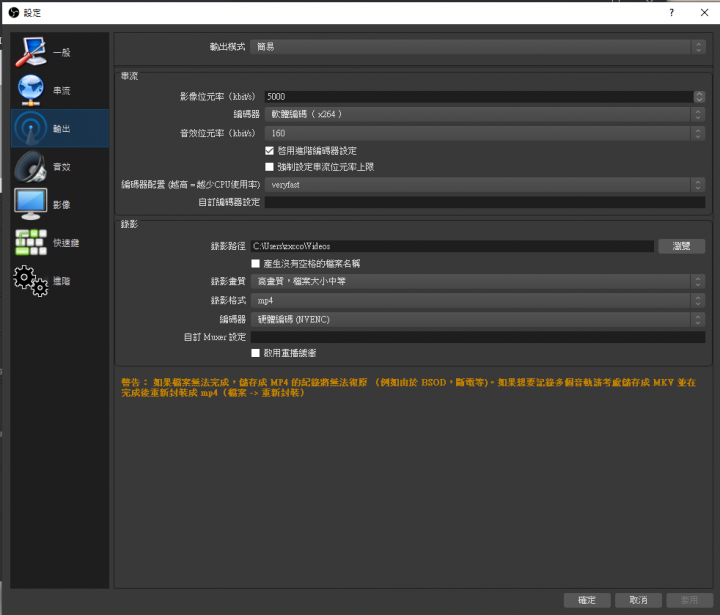This screenshot has height=615, width=720.
Task: Click the OBS logo in title bar
Action: 14,12
